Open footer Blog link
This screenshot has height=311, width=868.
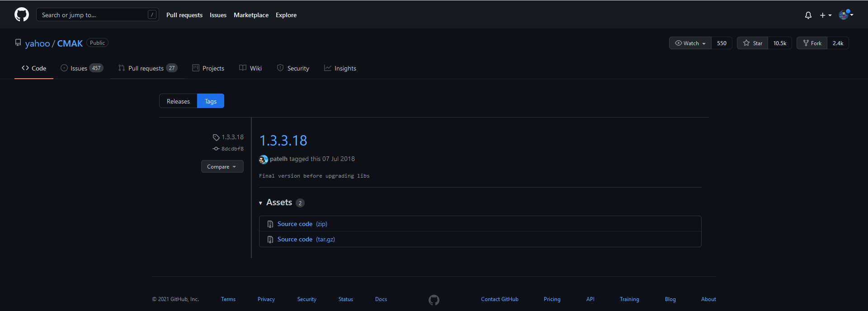[x=670, y=299]
